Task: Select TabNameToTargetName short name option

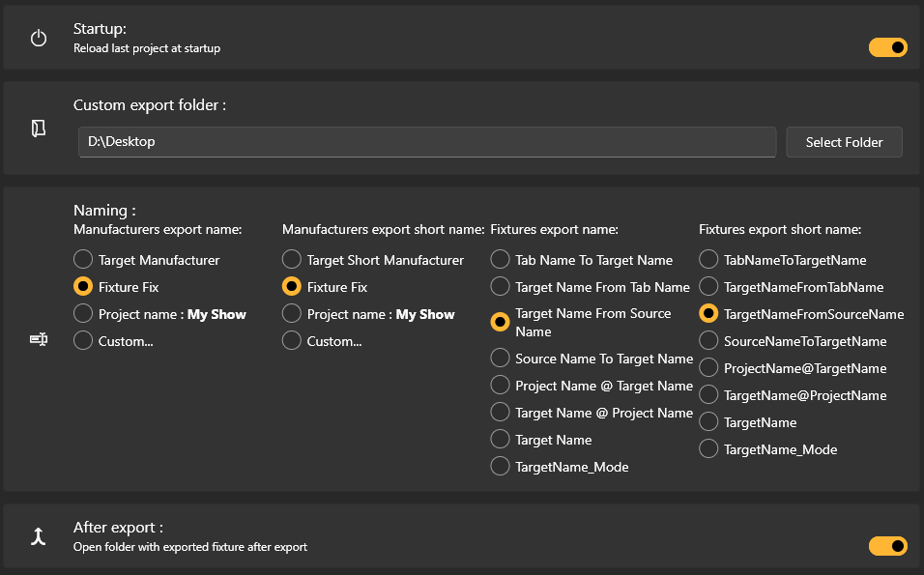Action: point(709,260)
